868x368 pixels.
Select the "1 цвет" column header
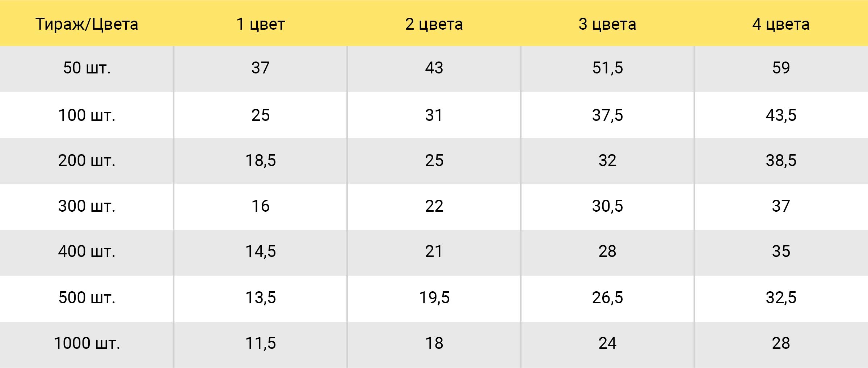point(261,24)
